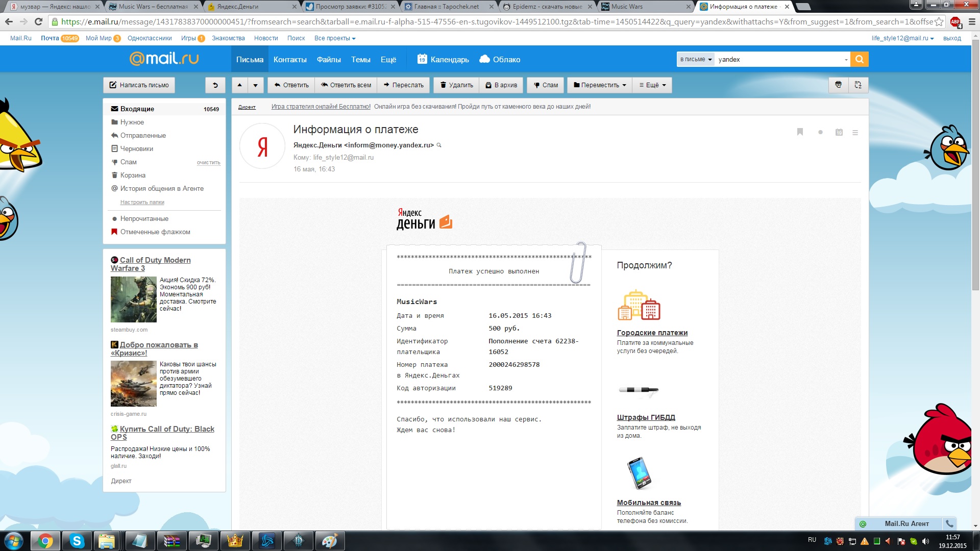The image size is (980, 551).
Task: Reload the page in Chrome
Action: point(38,22)
